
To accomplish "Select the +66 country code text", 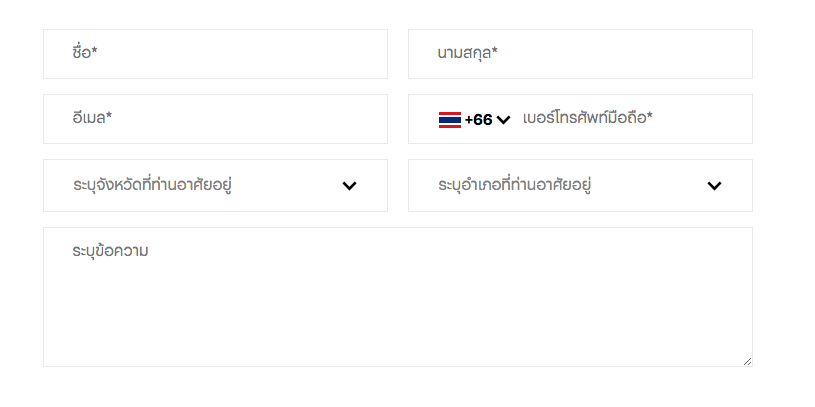I will pos(478,120).
